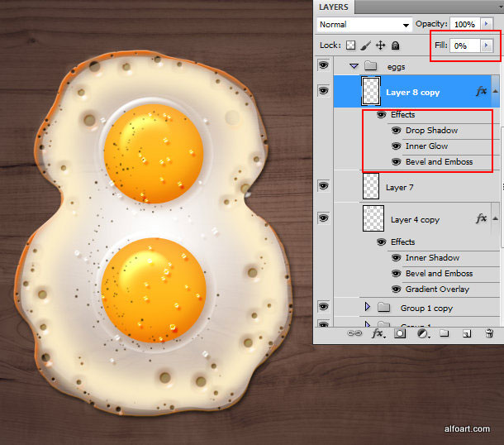Hide the Drop Shadow effect

(396, 131)
